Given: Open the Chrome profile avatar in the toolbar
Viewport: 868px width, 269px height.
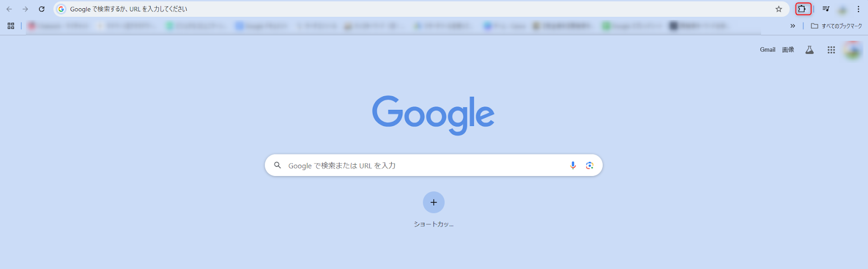Looking at the screenshot, I should (843, 9).
